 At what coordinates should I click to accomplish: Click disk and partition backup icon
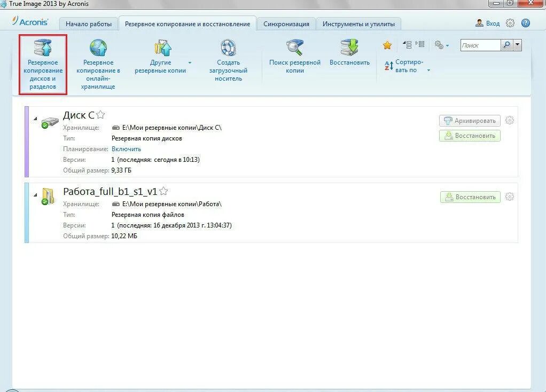[x=43, y=48]
